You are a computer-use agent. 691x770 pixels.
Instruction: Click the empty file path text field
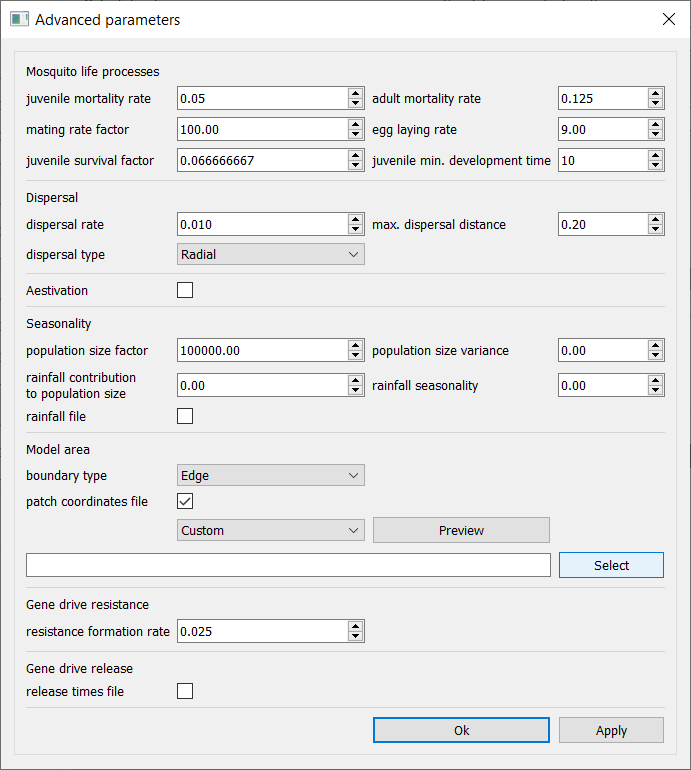point(288,565)
